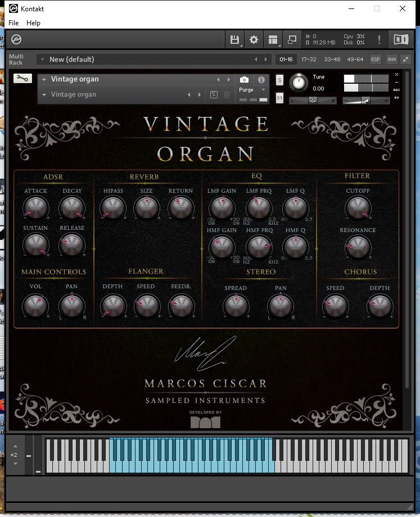Click the flanger FEEDB. knob
Viewport: 420px width, 517px height.
pos(181,306)
